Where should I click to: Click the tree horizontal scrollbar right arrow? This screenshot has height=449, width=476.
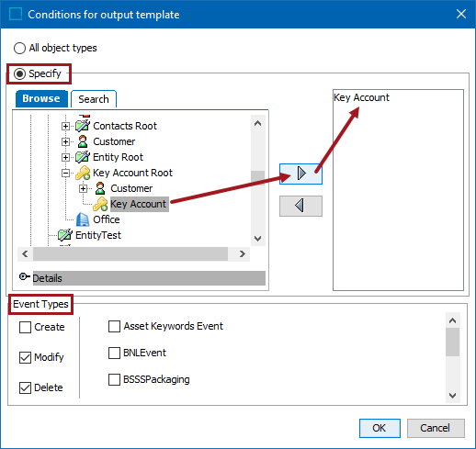(x=243, y=254)
